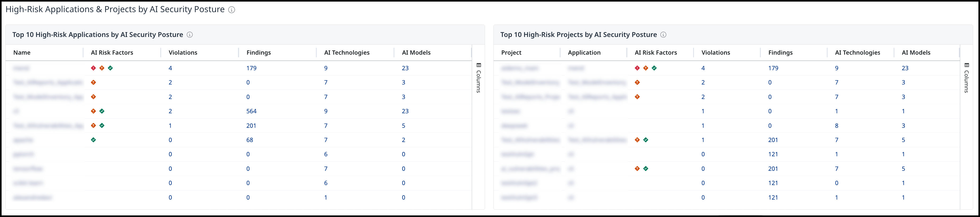Expand Columns panel of Projects table
The image size is (980, 217).
tap(966, 78)
